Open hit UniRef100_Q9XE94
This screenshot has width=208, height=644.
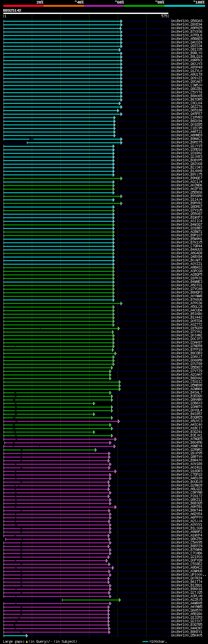pyautogui.click(x=187, y=24)
